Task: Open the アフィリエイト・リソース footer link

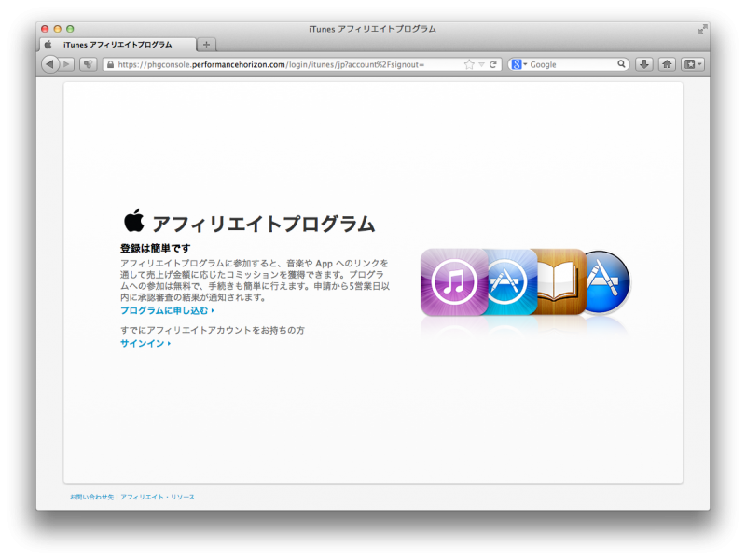Action: 158,497
